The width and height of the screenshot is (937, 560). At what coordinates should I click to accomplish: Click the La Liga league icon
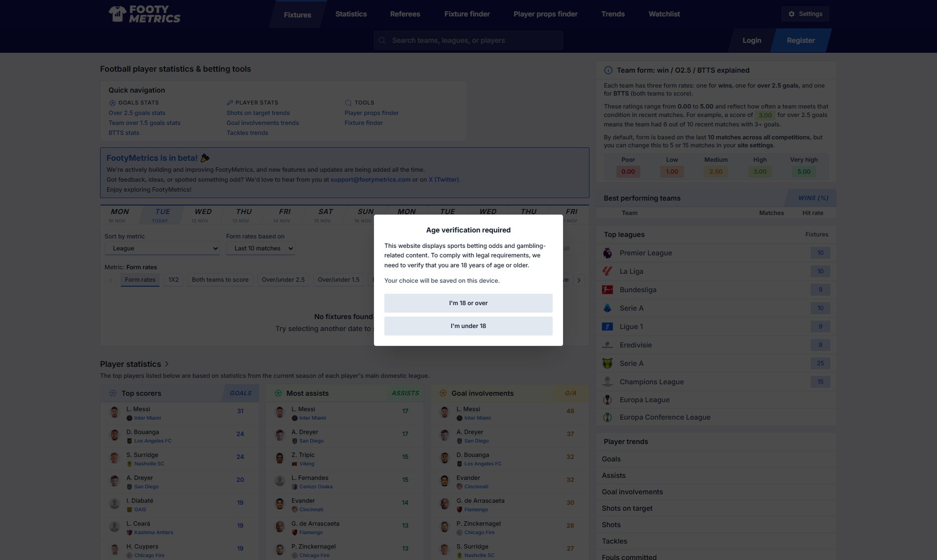tap(607, 271)
